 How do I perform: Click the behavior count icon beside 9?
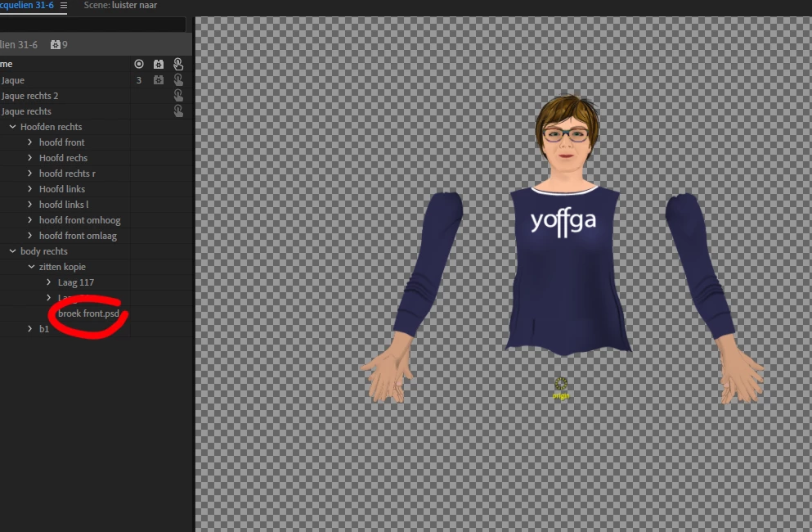(x=56, y=44)
